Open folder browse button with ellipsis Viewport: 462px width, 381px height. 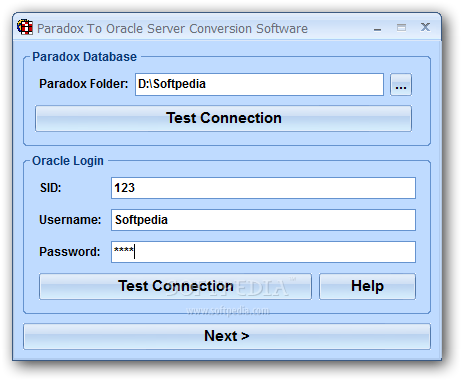[401, 85]
